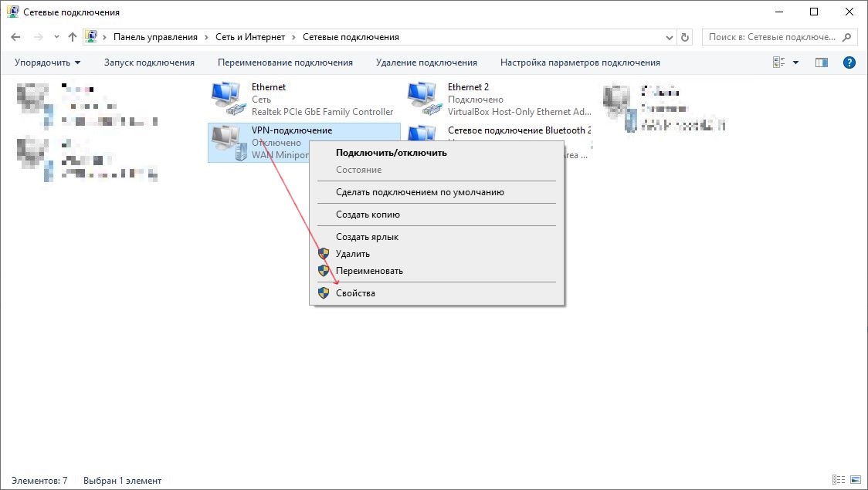Image resolution: width=868 pixels, height=490 pixels.
Task: Select Подключить/отключить in context menu
Action: click(x=391, y=153)
